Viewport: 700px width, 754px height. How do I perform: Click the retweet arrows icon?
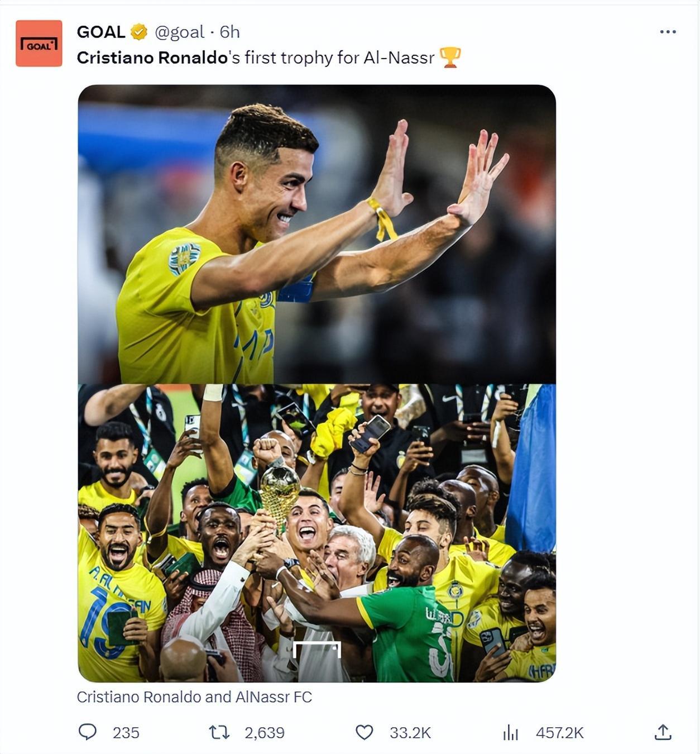tap(219, 732)
